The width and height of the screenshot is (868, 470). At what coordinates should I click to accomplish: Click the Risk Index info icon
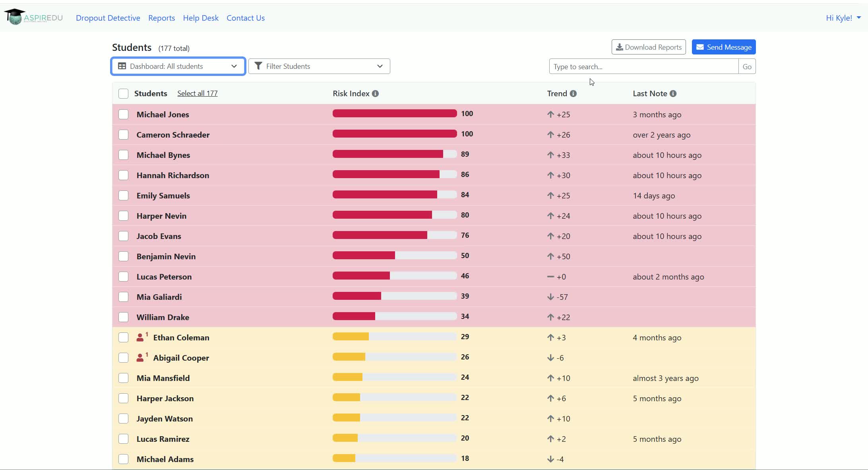(x=375, y=93)
